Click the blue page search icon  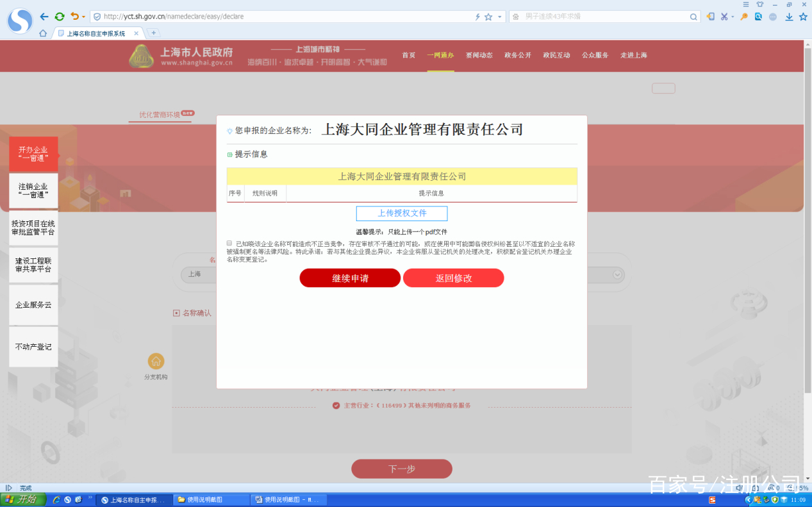pyautogui.click(x=758, y=17)
